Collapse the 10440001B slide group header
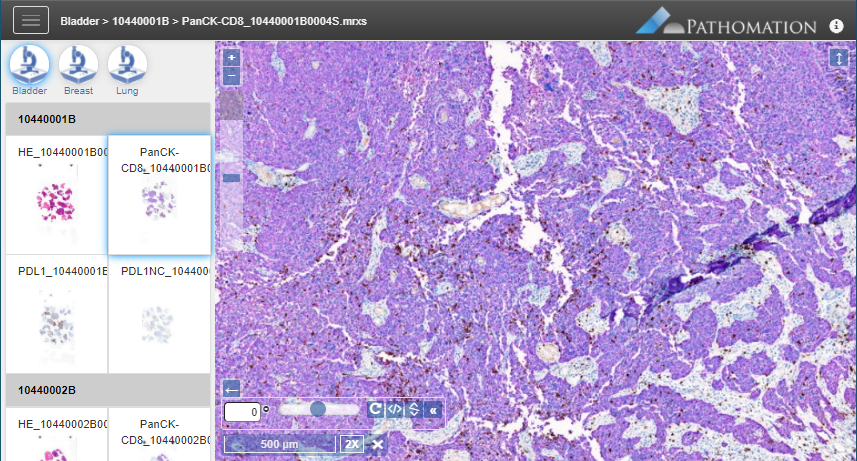This screenshot has width=857, height=461. click(107, 119)
